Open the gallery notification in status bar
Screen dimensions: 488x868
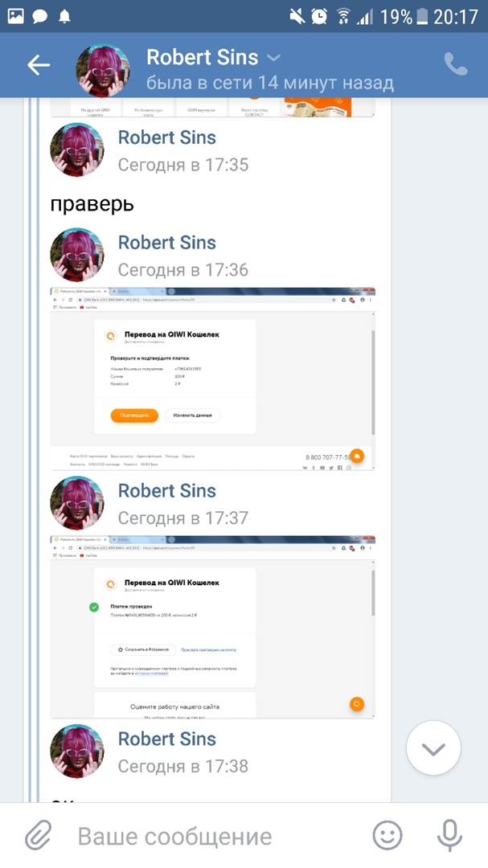(x=15, y=17)
